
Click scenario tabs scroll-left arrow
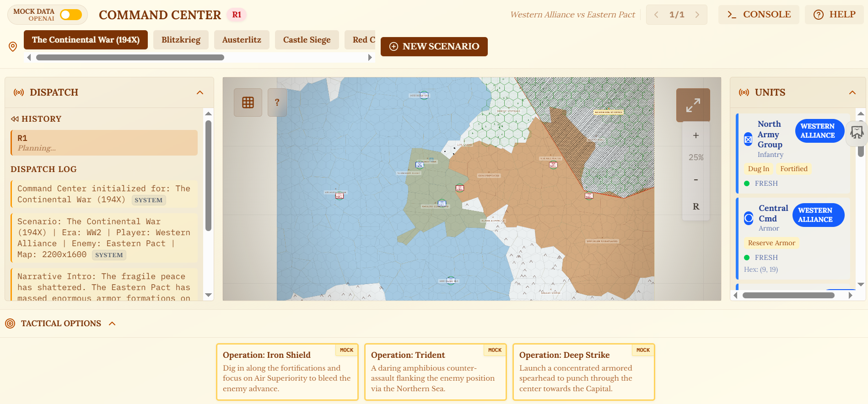pyautogui.click(x=29, y=57)
